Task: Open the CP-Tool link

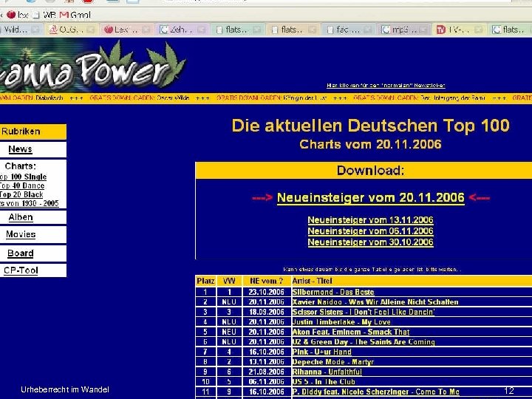Action: [21, 270]
